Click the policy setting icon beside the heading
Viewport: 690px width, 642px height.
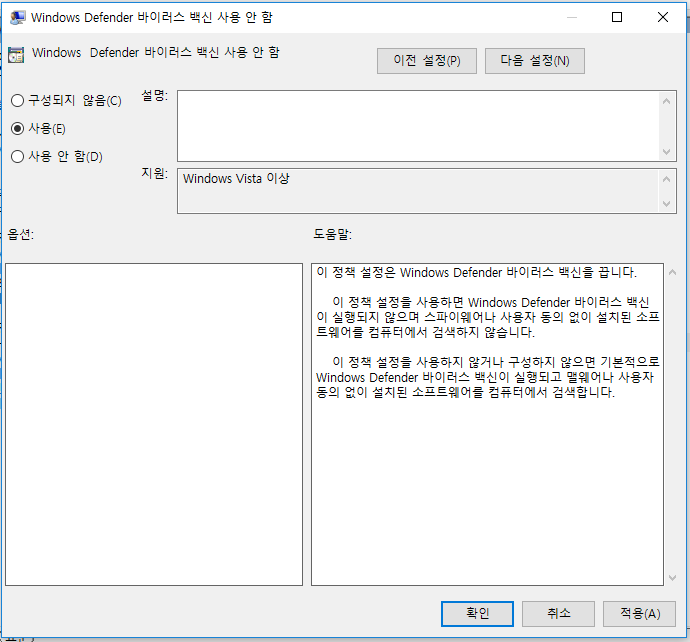pyautogui.click(x=16, y=55)
